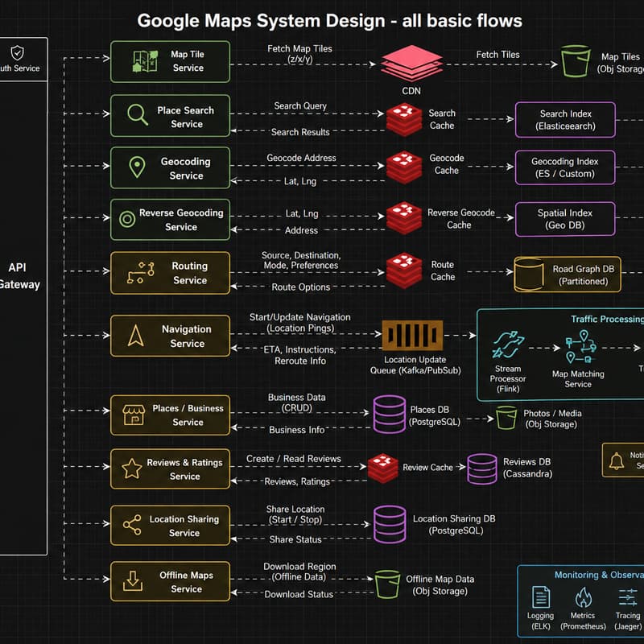
Task: Click the Geocoding Service pin icon
Action: [x=137, y=167]
